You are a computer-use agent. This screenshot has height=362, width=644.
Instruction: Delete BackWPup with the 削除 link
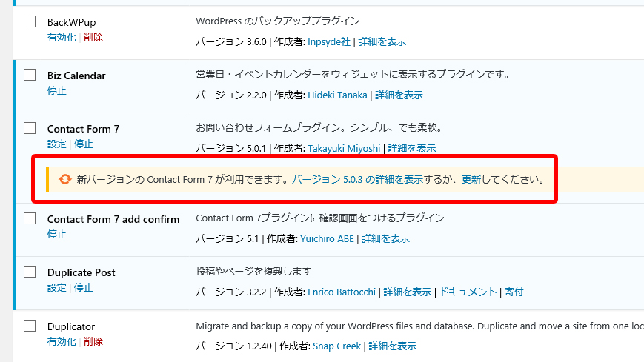pos(93,37)
